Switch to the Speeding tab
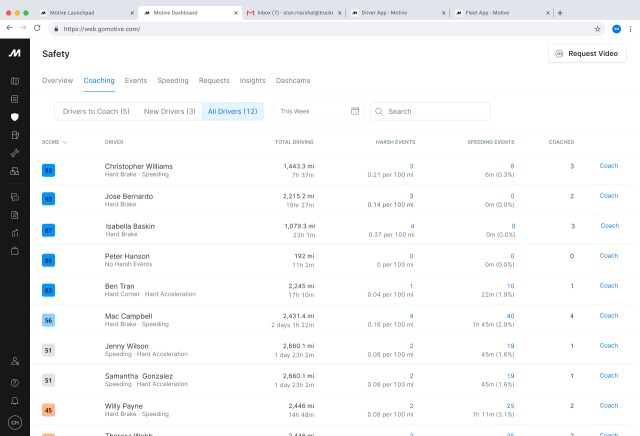Screen dimensions: 640x436 173,80
